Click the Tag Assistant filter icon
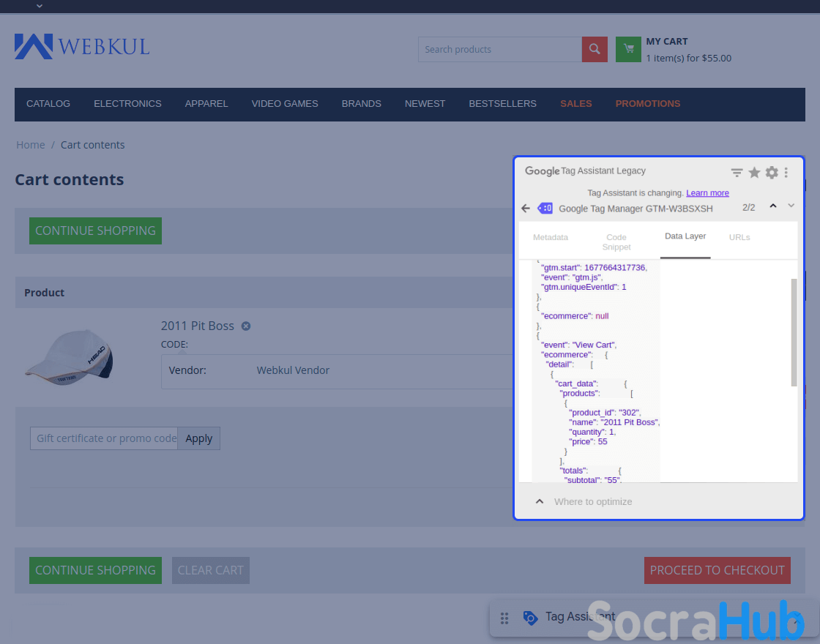Viewport: 820px width, 644px height. coord(737,173)
